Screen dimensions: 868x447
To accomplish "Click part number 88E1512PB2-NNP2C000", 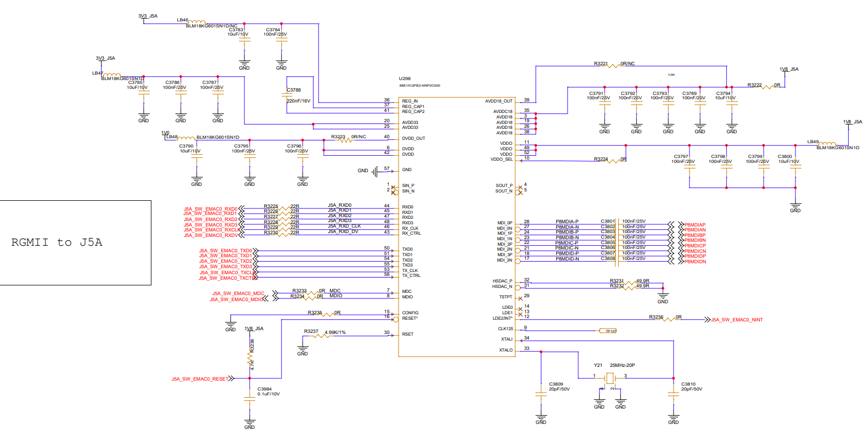I will tap(419, 86).
